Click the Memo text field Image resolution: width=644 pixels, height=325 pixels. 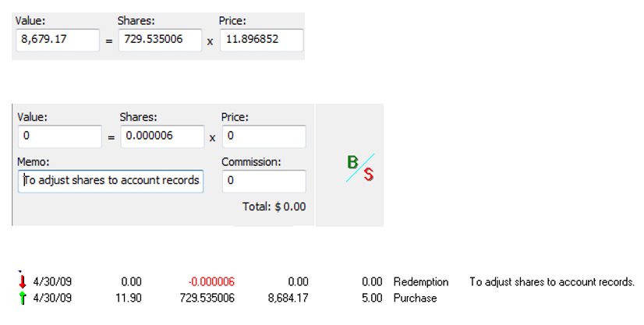pyautogui.click(x=110, y=181)
